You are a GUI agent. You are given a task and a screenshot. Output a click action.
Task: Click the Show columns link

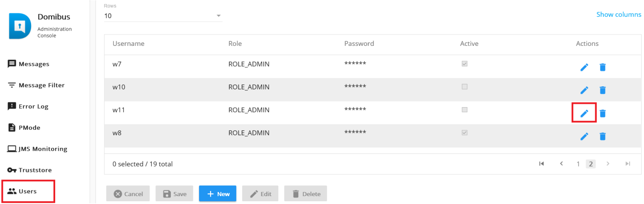(x=618, y=14)
